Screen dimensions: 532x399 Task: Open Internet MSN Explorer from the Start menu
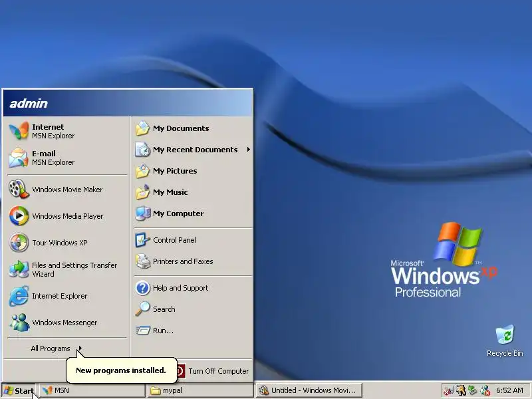tap(66, 131)
